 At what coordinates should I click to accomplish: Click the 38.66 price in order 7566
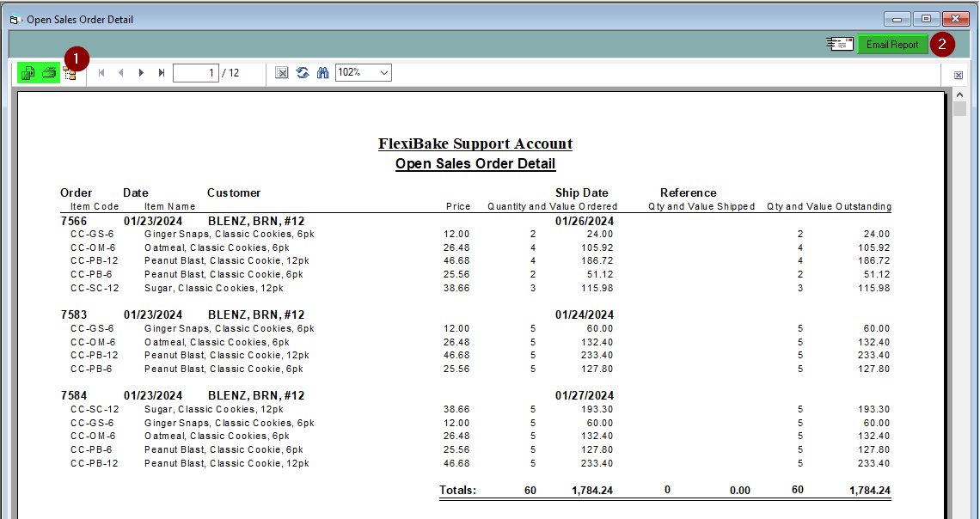click(x=456, y=288)
